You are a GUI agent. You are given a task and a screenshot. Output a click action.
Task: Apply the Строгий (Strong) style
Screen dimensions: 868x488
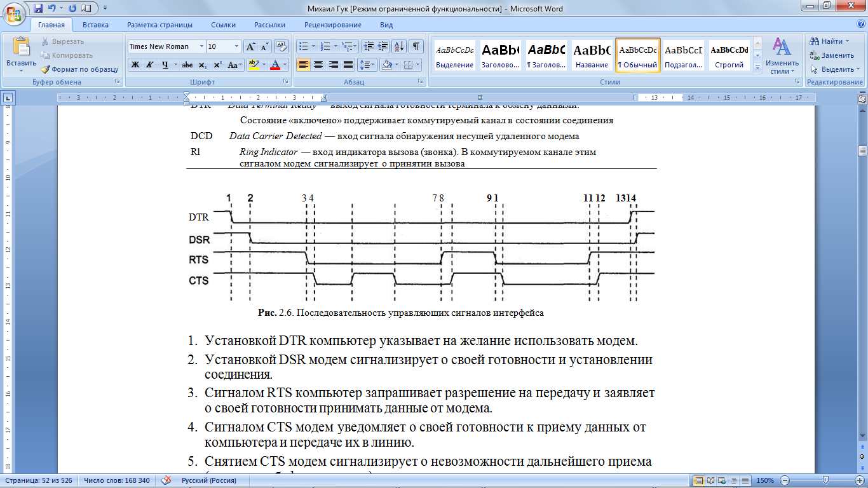click(729, 55)
